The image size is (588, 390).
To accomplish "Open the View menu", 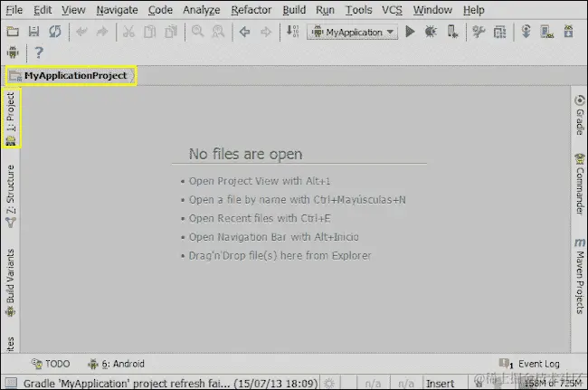I will 73,10.
